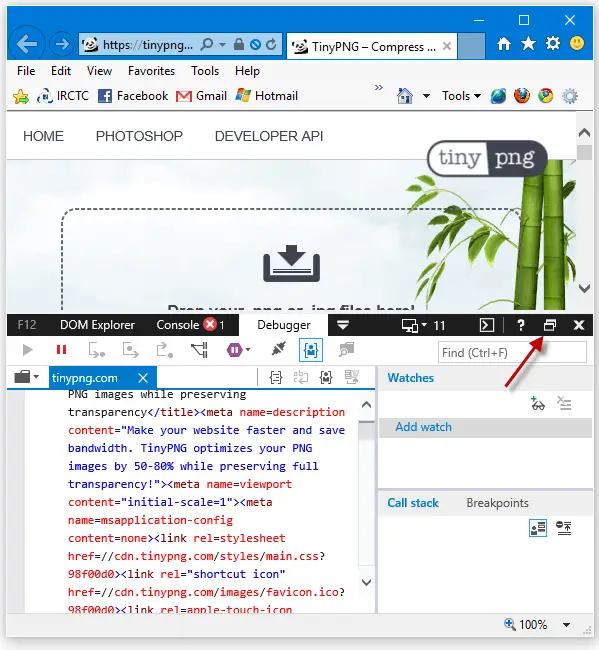Click the Home icon in title bar
Viewport: 599px width, 650px height.
click(504, 44)
